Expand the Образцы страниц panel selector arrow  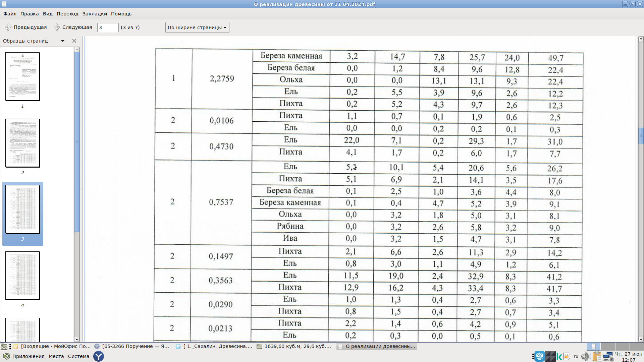click(63, 41)
